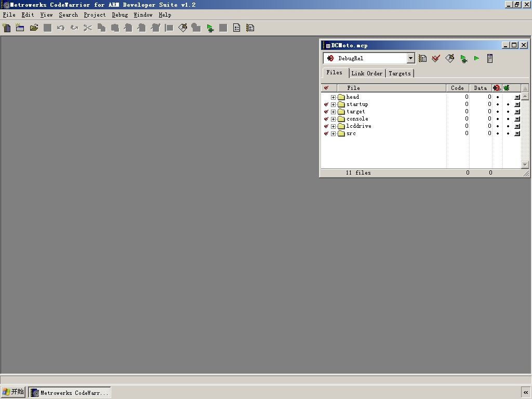Image resolution: width=532 pixels, height=399 pixels.
Task: Open the pop-up arrow on target row
Action: 517,112
